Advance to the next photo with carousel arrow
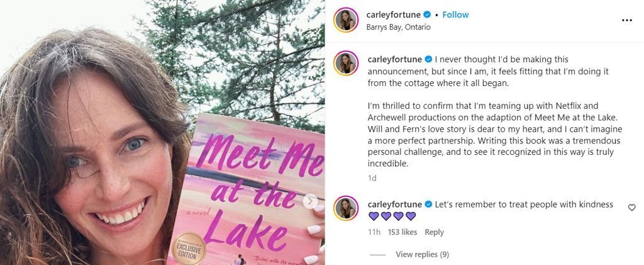The width and height of the screenshot is (644, 265). point(311,201)
